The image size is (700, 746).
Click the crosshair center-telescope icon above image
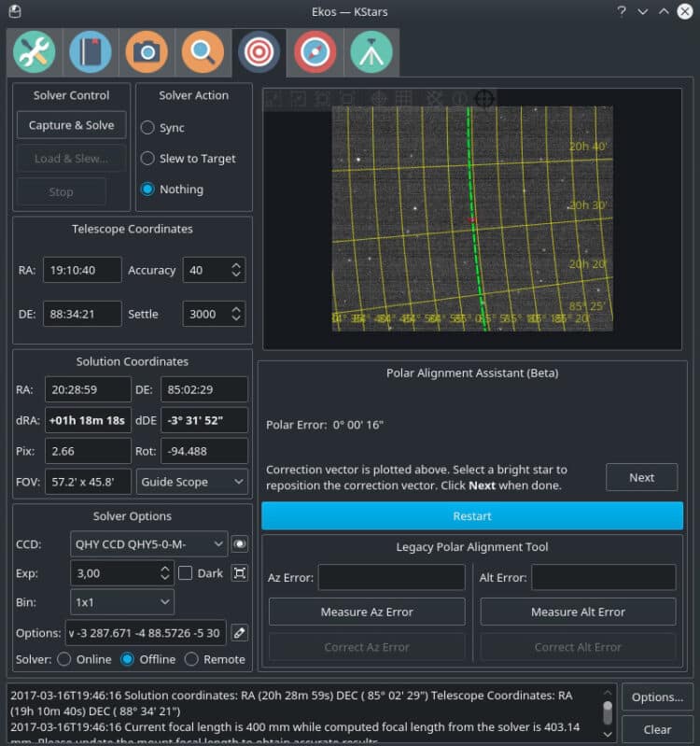click(484, 99)
